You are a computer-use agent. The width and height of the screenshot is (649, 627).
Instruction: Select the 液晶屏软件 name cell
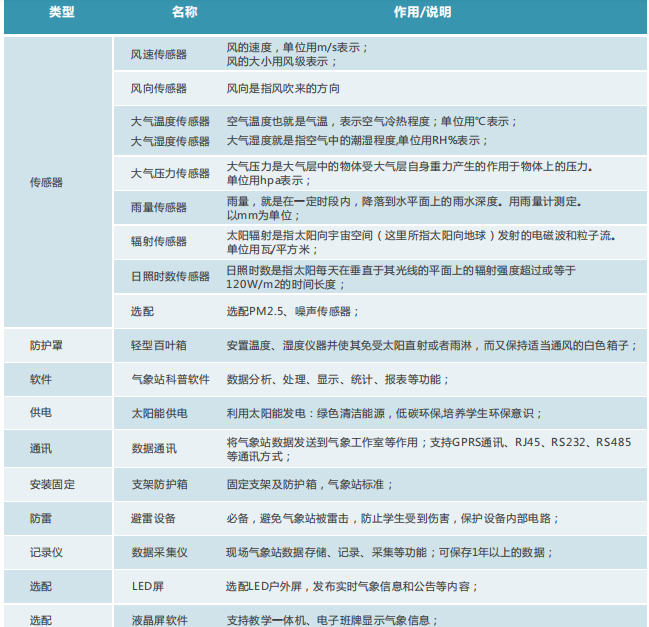(159, 620)
